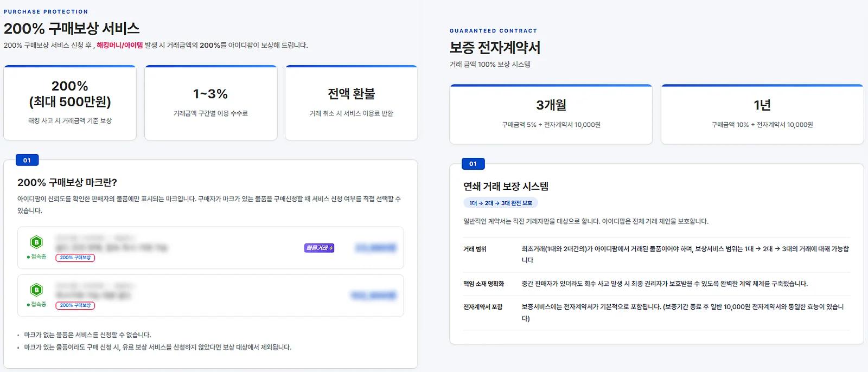Click 거래 금액 100% 보상 시스템 subtitle
The image size is (868, 372).
490,64
